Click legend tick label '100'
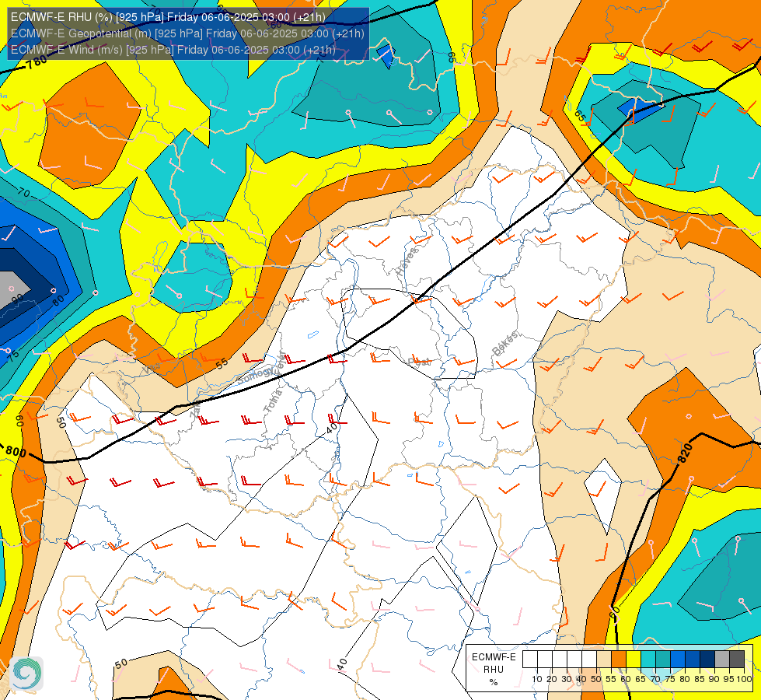This screenshot has width=761, height=700. [745, 679]
